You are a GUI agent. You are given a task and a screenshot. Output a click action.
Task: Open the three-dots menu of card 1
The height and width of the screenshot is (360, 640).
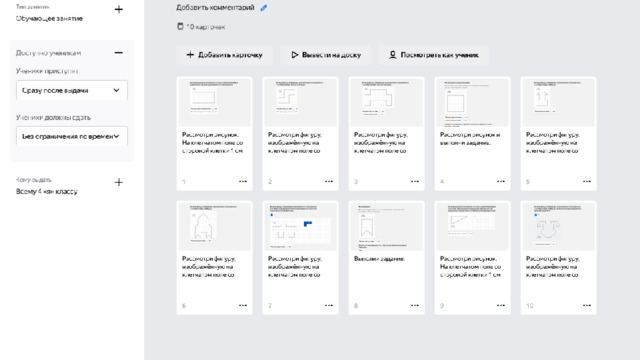(x=243, y=181)
